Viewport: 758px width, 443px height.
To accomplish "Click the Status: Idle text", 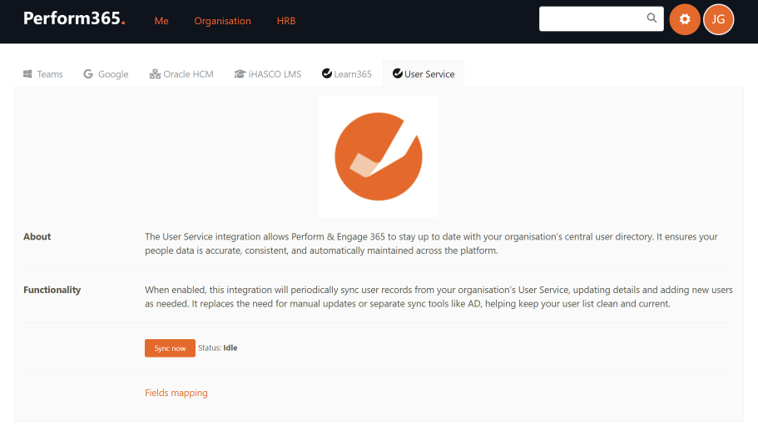I will [218, 348].
